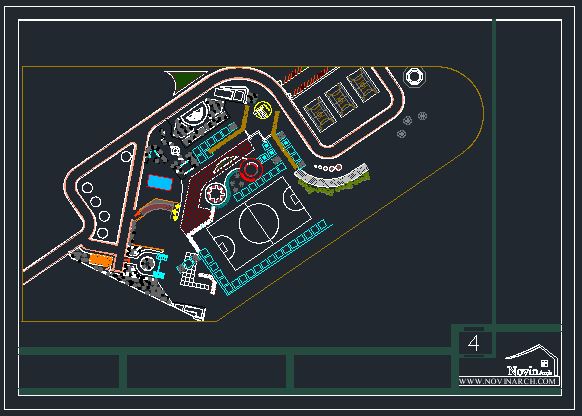
Task: Select the yellow circular symbol near the road
Action: point(263,110)
